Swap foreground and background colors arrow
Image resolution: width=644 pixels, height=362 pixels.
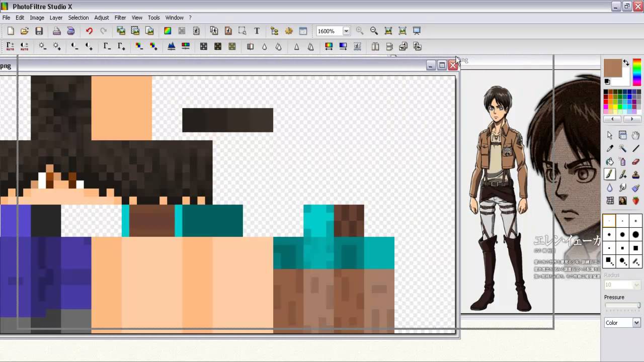[626, 63]
